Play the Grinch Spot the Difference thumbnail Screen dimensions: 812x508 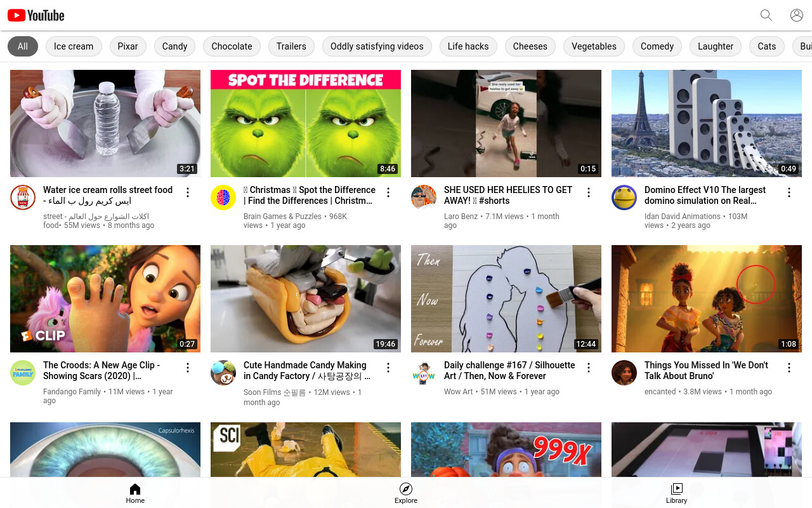point(306,123)
